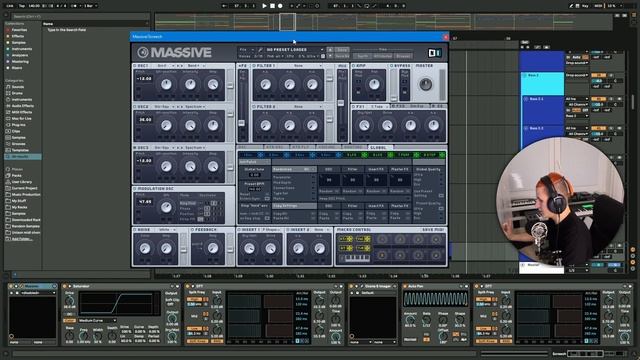Start playback with the transport Play button
Viewport: 640px width, 360px height.
264,6
